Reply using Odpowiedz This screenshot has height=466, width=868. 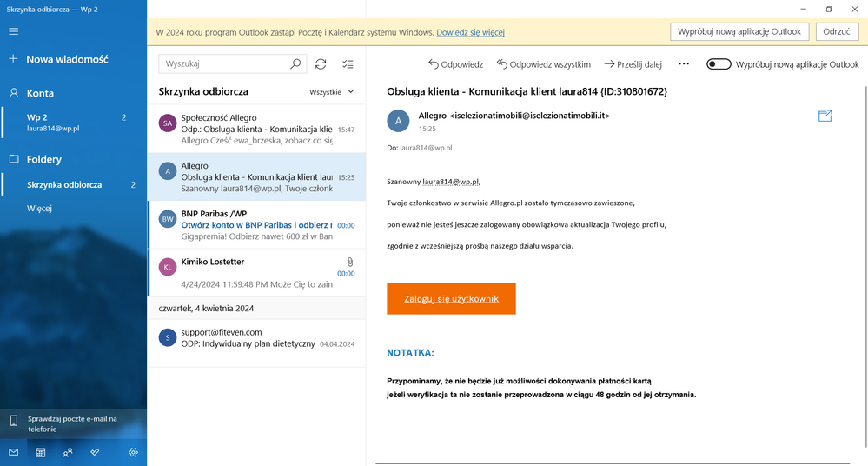click(455, 64)
